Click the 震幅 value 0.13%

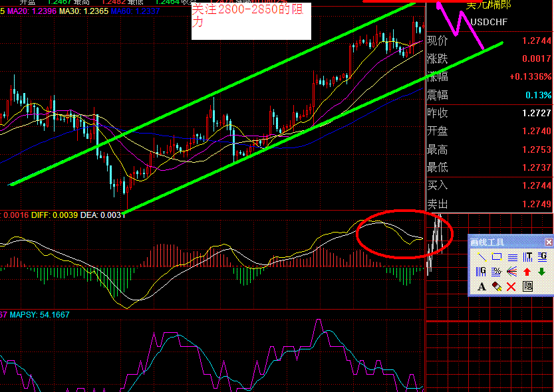tap(538, 95)
